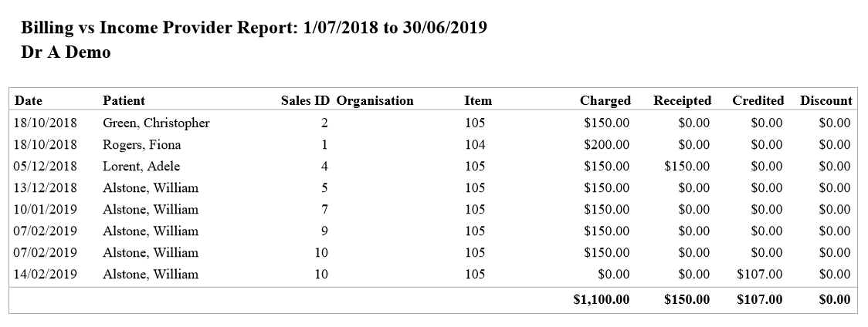Screen dimensions: 868x327
Task: Select the $1,100.00 total charged value
Action: point(601,299)
